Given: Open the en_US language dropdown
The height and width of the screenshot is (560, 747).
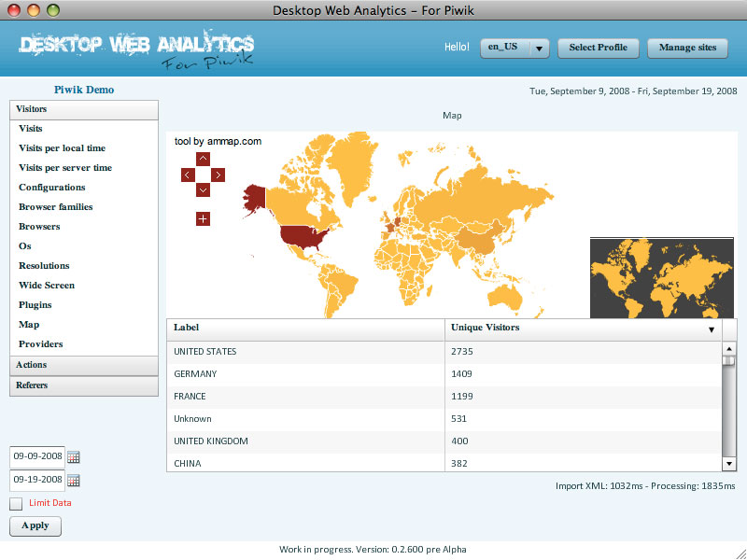Looking at the screenshot, I should tap(514, 48).
